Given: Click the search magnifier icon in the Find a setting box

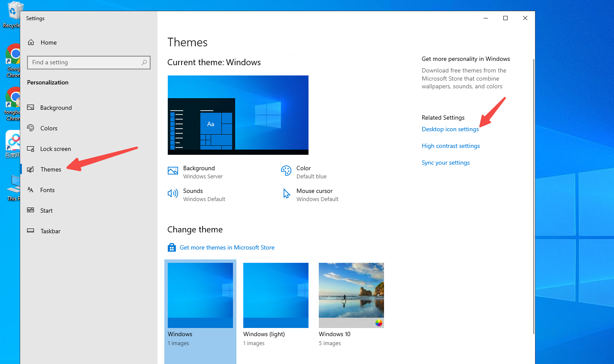Looking at the screenshot, I should pyautogui.click(x=144, y=63).
